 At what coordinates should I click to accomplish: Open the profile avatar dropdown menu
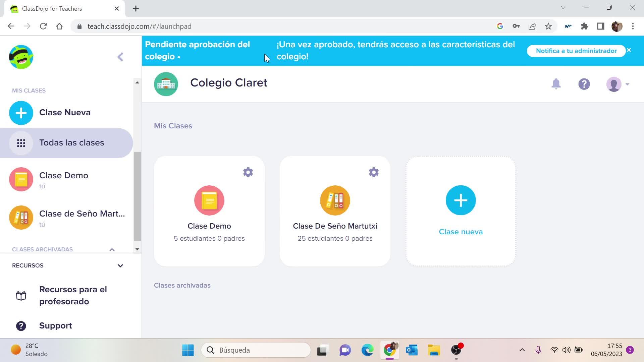pyautogui.click(x=618, y=84)
